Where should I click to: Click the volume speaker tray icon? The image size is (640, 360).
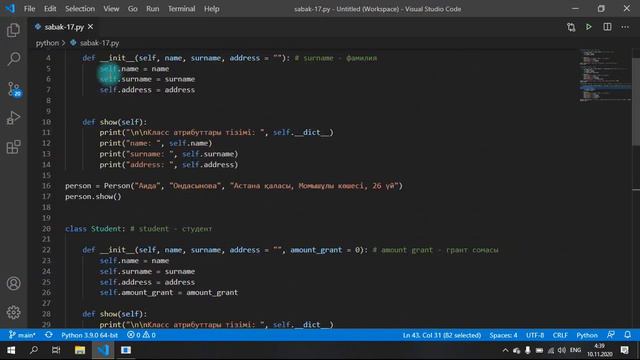(x=562, y=350)
